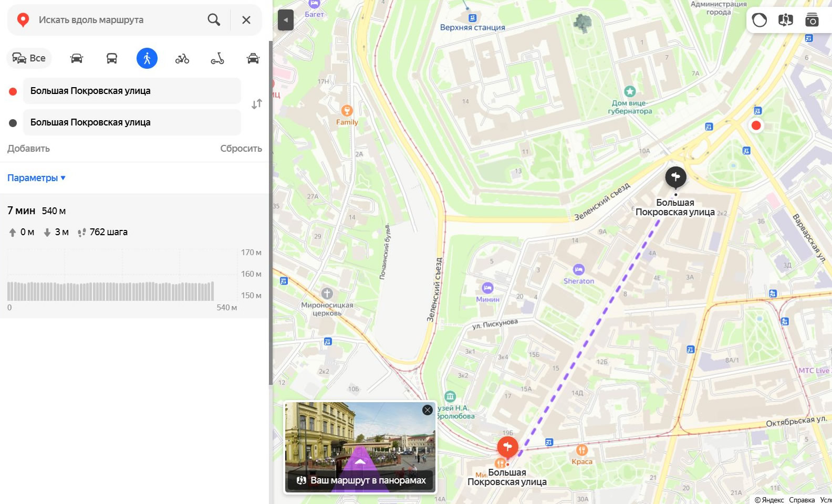Open the photos layer camera icon
Screen dimensions: 832x504
coord(812,20)
